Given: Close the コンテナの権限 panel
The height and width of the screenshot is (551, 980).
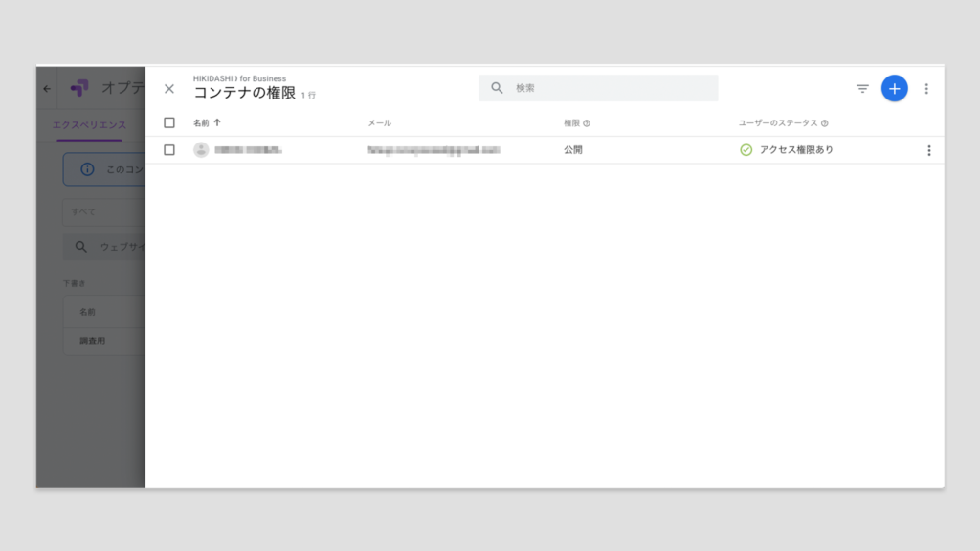Looking at the screenshot, I should [x=169, y=89].
